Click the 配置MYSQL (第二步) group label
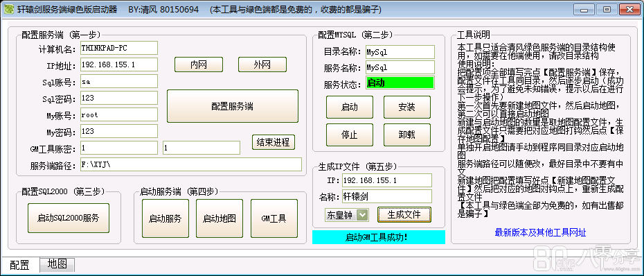Image resolution: width=644 pixels, height=276 pixels. 355,35
